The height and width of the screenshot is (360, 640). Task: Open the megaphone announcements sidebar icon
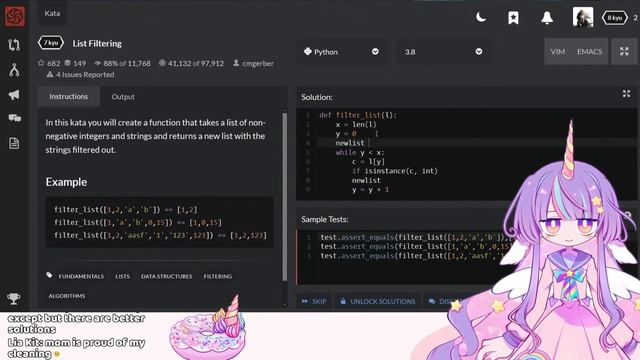(14, 95)
